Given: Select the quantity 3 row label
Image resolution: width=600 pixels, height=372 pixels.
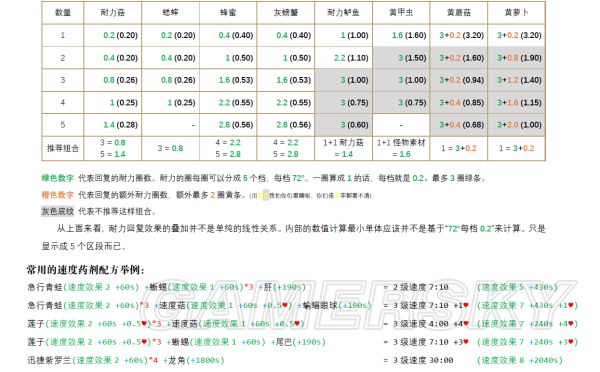Looking at the screenshot, I should [x=63, y=80].
